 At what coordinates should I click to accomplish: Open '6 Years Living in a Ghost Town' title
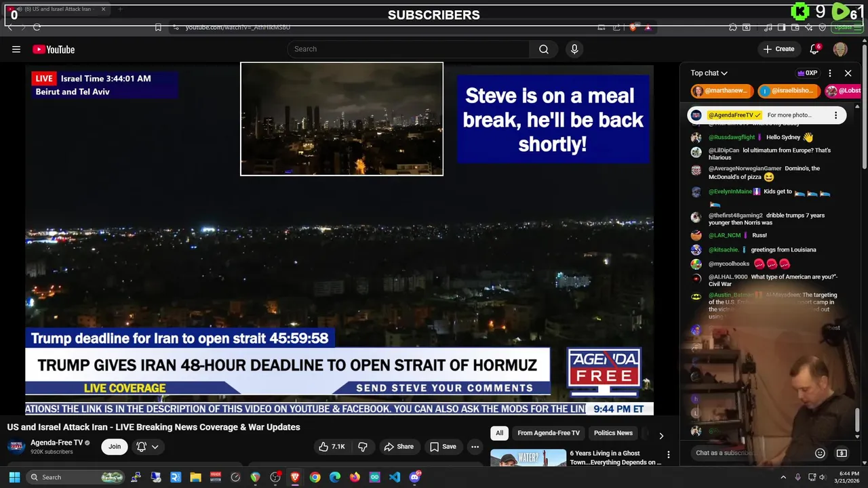coord(615,457)
